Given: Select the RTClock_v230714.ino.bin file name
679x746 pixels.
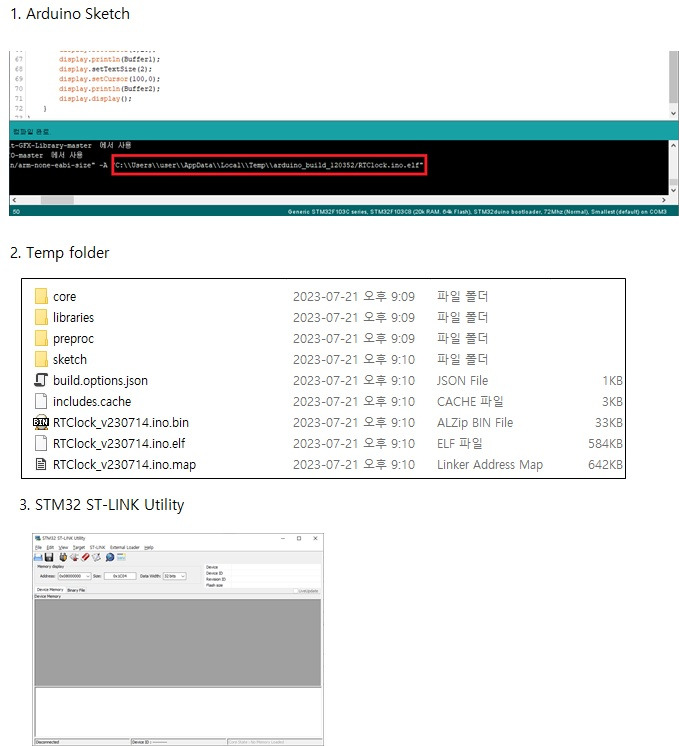Looking at the screenshot, I should pyautogui.click(x=121, y=422).
